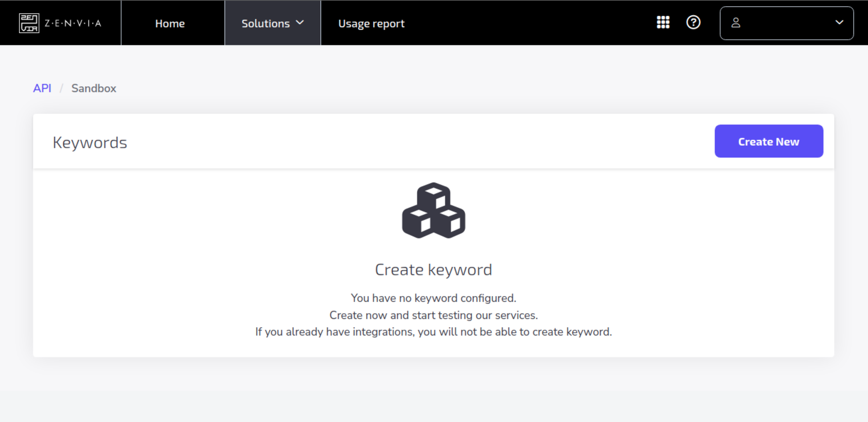Click the user profile avatar icon
Viewport: 868px width, 422px height.
tap(736, 23)
